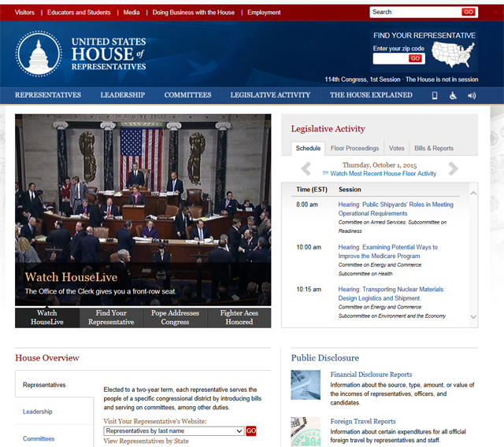Viewport: 504px width, 447px height.
Task: Focus the Search input field
Action: click(416, 13)
